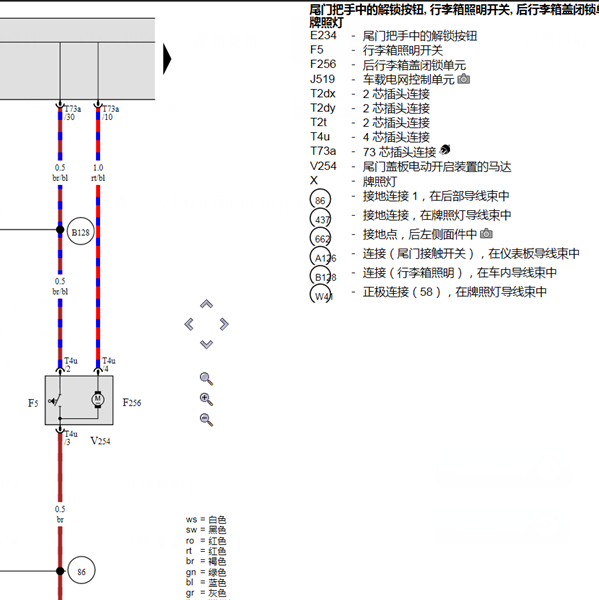599x600 pixels.
Task: Select legend row T2dx 2 芯插头连接
Action: tap(370, 94)
